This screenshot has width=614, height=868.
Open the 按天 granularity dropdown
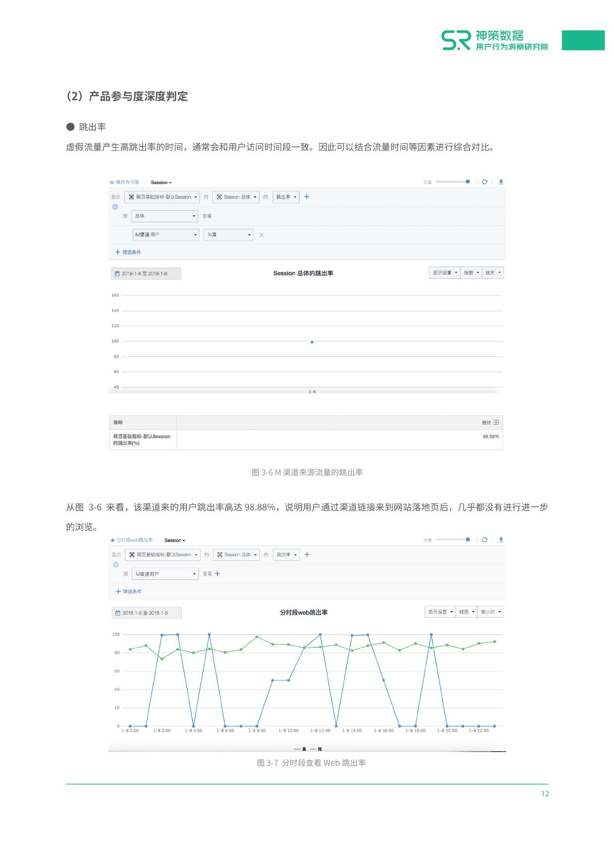point(493,273)
